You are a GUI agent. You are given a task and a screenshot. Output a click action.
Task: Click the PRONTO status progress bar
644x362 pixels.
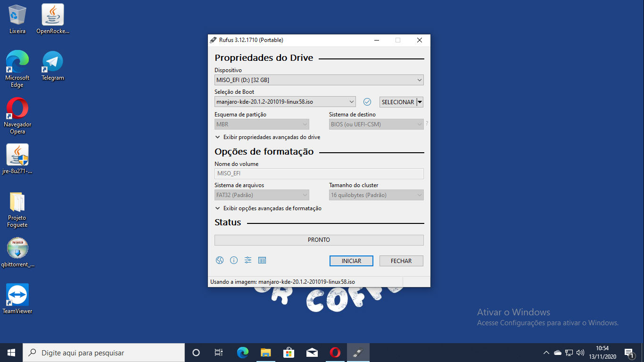click(x=319, y=240)
